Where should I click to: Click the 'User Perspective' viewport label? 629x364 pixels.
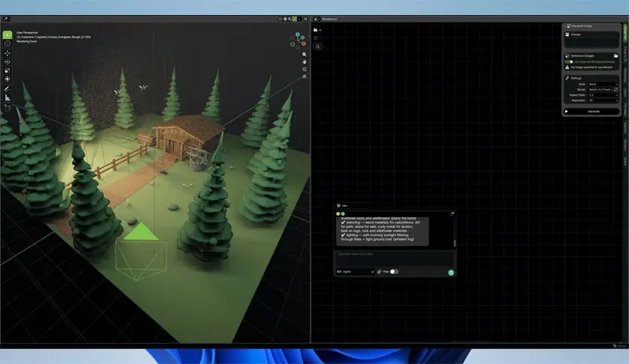coord(27,32)
